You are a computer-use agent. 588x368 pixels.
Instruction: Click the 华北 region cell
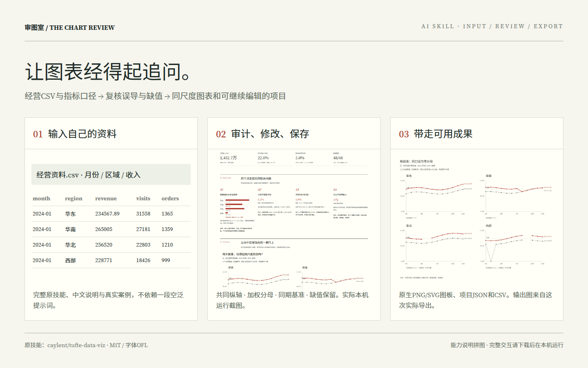(70, 245)
